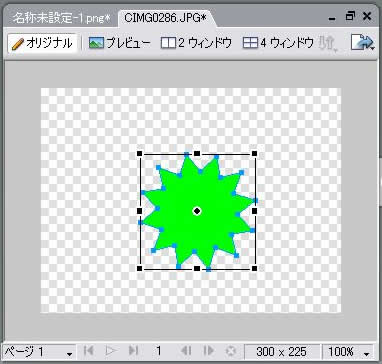The image size is (382, 364).
Task: Click the play/stop frame button
Action: (110, 351)
